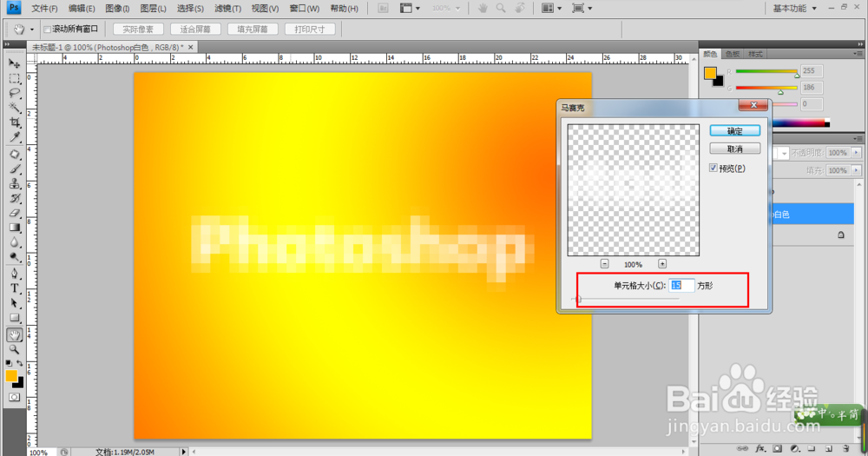Click the 填充屏幕 button
Screen dimensions: 868x456
click(253, 30)
